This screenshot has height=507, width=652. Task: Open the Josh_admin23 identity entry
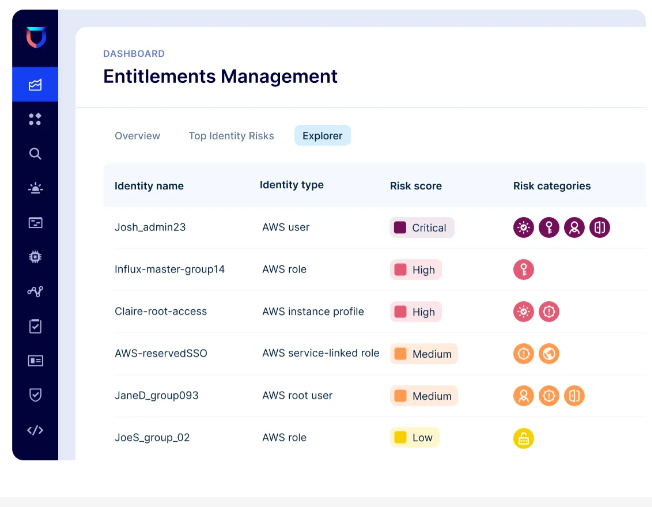coord(150,227)
